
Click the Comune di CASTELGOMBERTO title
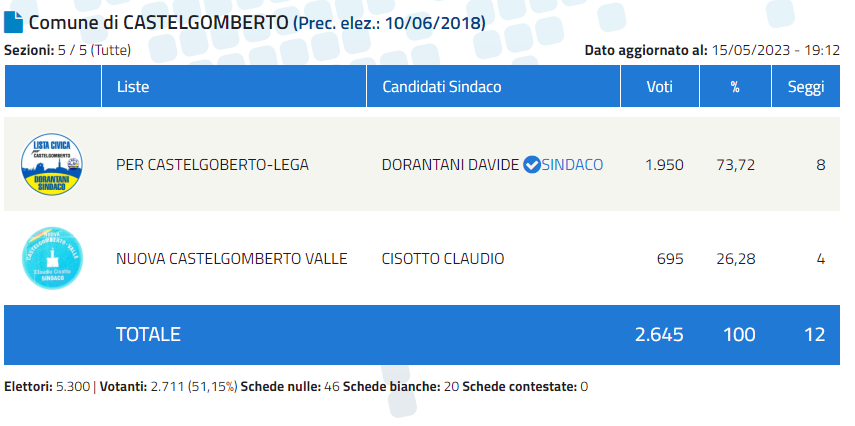pyautogui.click(x=158, y=23)
